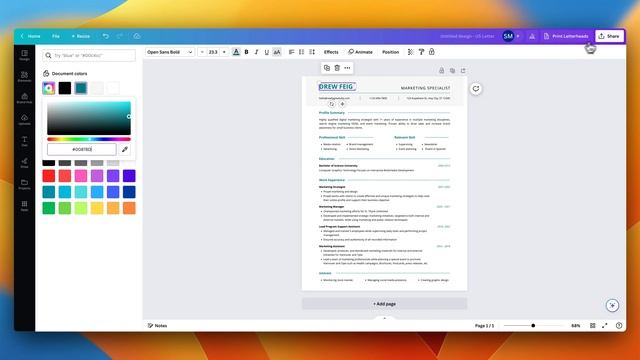Click the transparency icon in toolbar
The width and height of the screenshot is (640, 360).
coord(411,52)
